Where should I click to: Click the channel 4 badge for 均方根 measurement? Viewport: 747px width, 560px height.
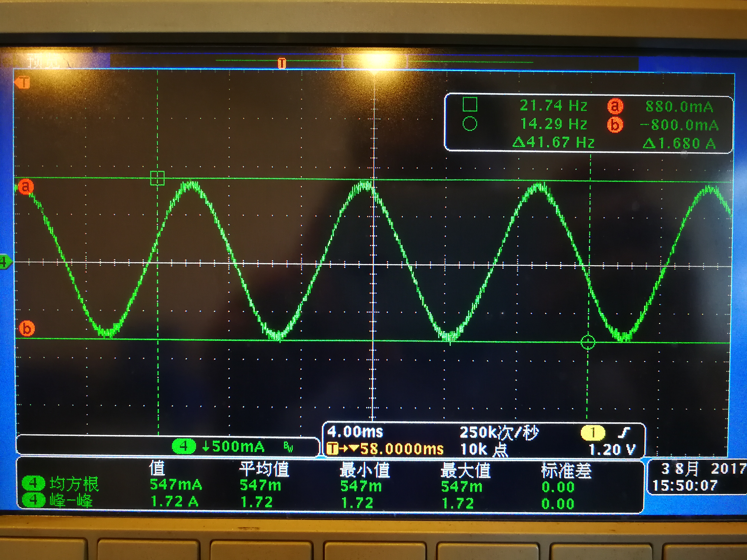click(34, 483)
